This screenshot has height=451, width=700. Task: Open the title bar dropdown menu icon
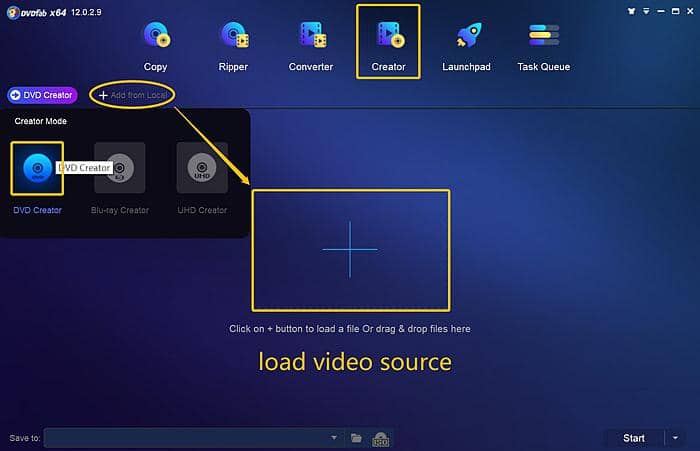[x=646, y=11]
